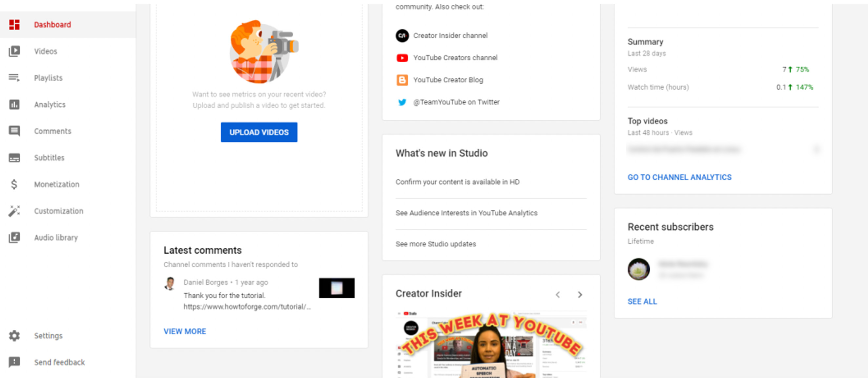This screenshot has height=378, width=868.
Task: Open YouTube Creator Blog link
Action: (448, 80)
